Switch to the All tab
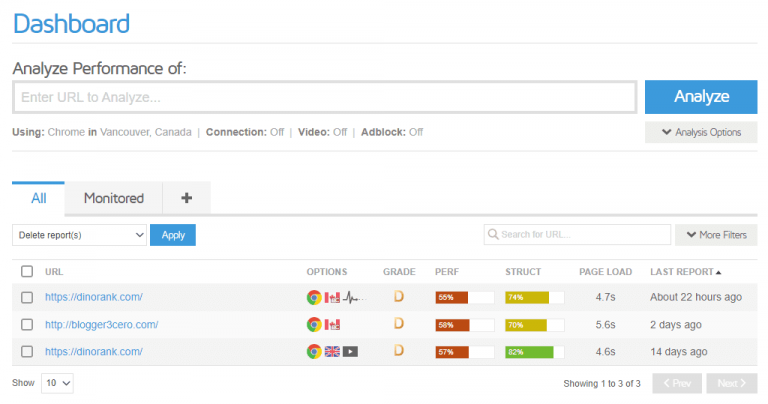Image resolution: width=768 pixels, height=404 pixels. [x=39, y=198]
